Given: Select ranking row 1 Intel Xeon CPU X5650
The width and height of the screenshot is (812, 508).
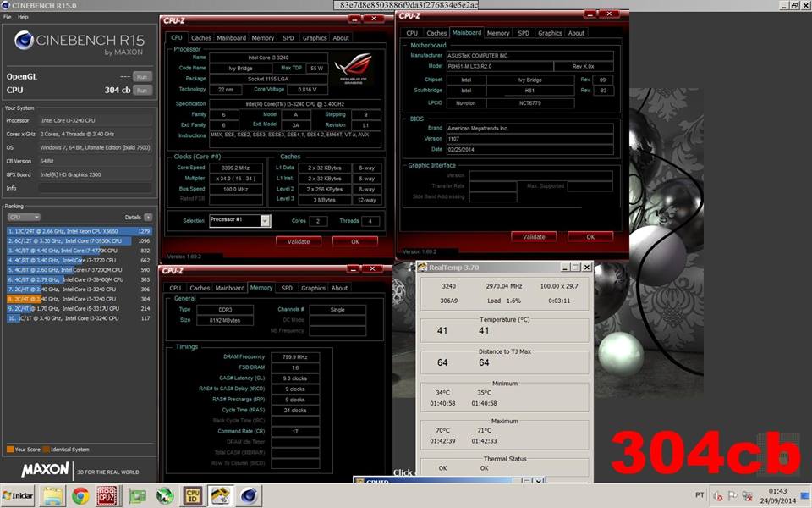Looking at the screenshot, I should [x=80, y=231].
